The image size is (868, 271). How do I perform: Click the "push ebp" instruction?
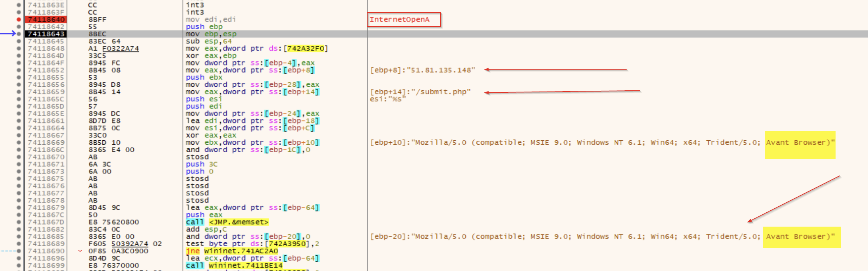pyautogui.click(x=204, y=27)
